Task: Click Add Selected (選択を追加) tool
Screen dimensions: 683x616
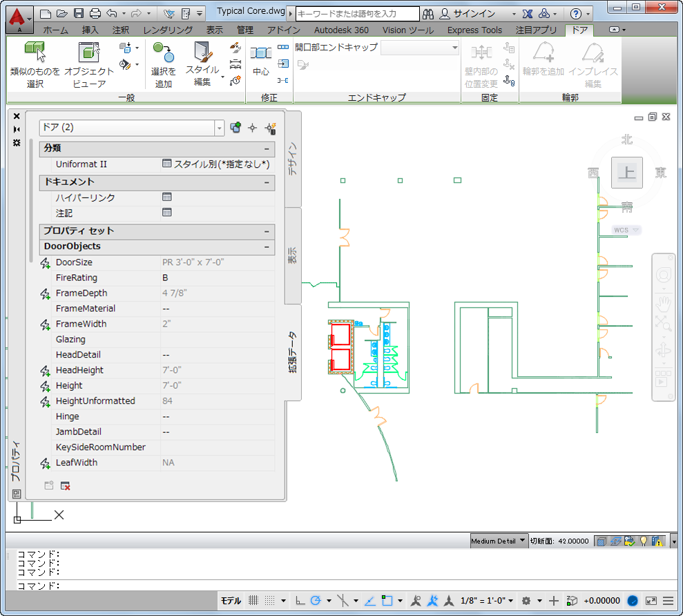Action: point(164,64)
